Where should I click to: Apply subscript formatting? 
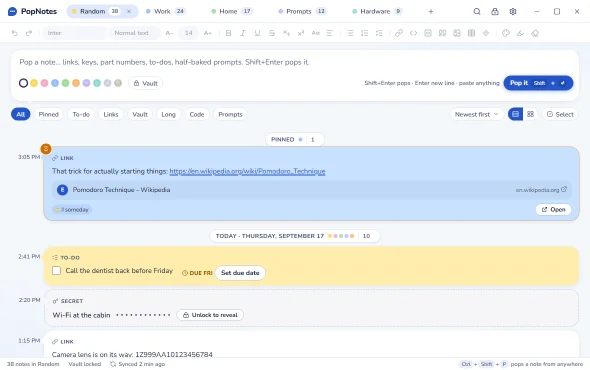(286, 33)
